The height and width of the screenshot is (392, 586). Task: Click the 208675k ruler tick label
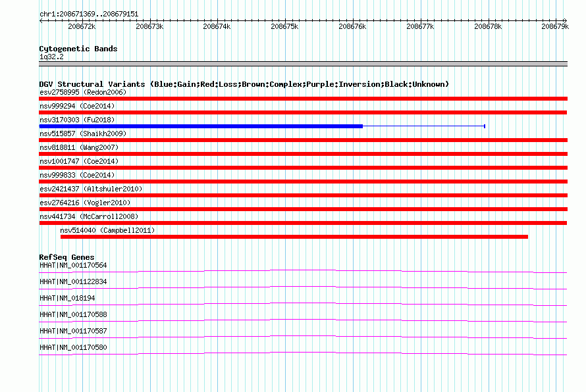(285, 26)
